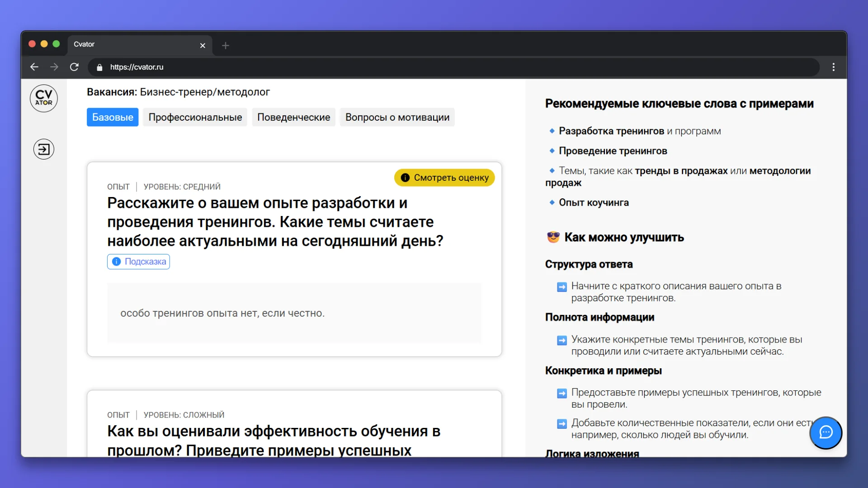The width and height of the screenshot is (868, 488).
Task: Click the first question heading about тренингов
Action: [x=275, y=222]
